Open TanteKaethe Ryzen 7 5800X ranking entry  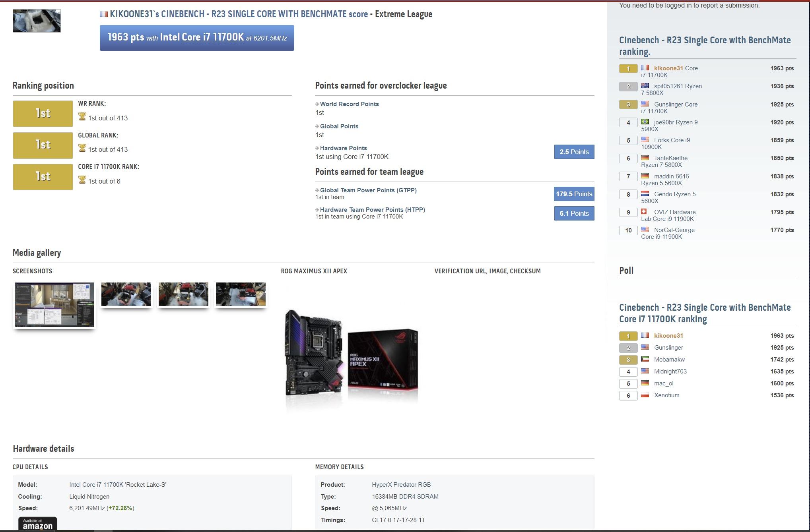[x=664, y=161]
